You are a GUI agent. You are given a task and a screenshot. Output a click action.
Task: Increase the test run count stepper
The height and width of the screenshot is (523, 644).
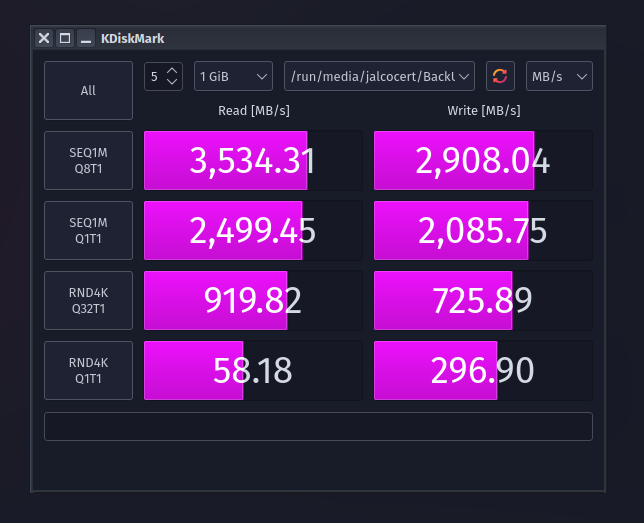[172, 71]
